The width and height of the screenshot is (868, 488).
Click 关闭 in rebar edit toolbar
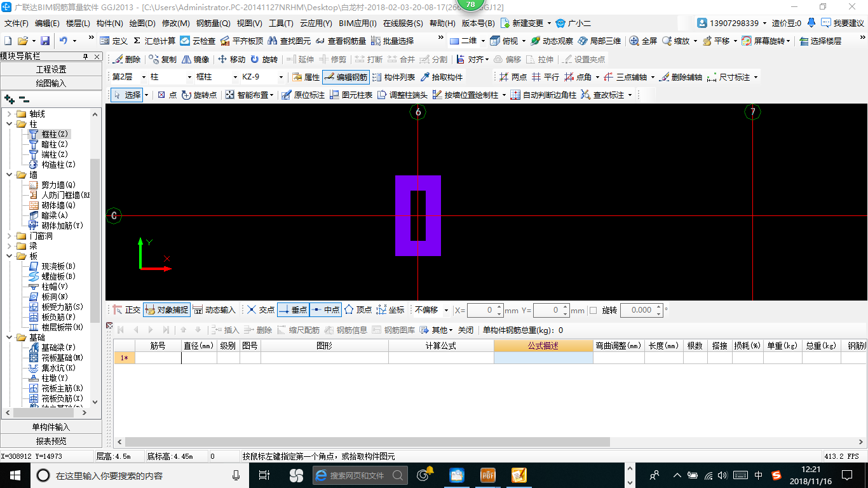466,330
